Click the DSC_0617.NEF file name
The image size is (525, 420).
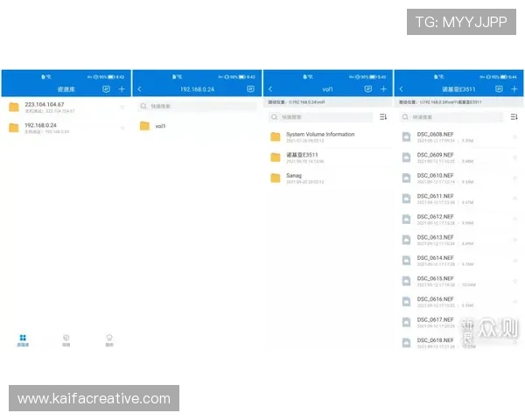tap(435, 320)
